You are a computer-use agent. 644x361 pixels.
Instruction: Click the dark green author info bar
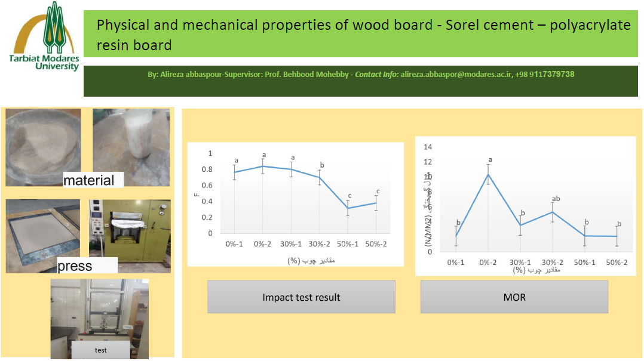tap(363, 81)
